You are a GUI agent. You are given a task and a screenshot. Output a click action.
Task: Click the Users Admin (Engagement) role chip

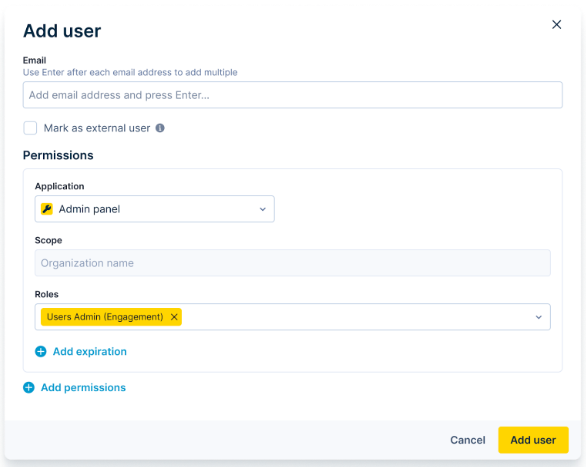[105, 317]
